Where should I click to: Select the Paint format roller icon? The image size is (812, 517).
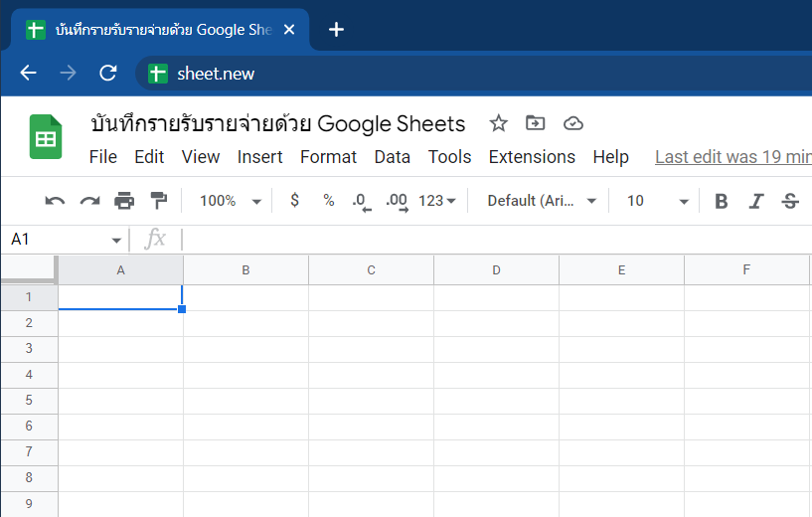coord(158,201)
